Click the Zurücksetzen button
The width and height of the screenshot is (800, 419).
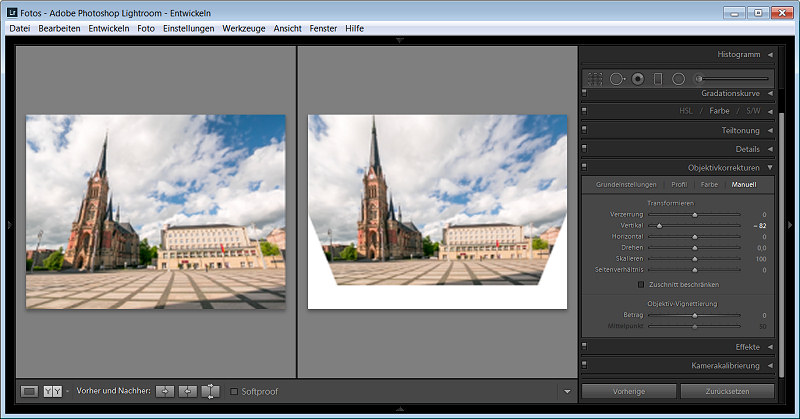coord(727,391)
